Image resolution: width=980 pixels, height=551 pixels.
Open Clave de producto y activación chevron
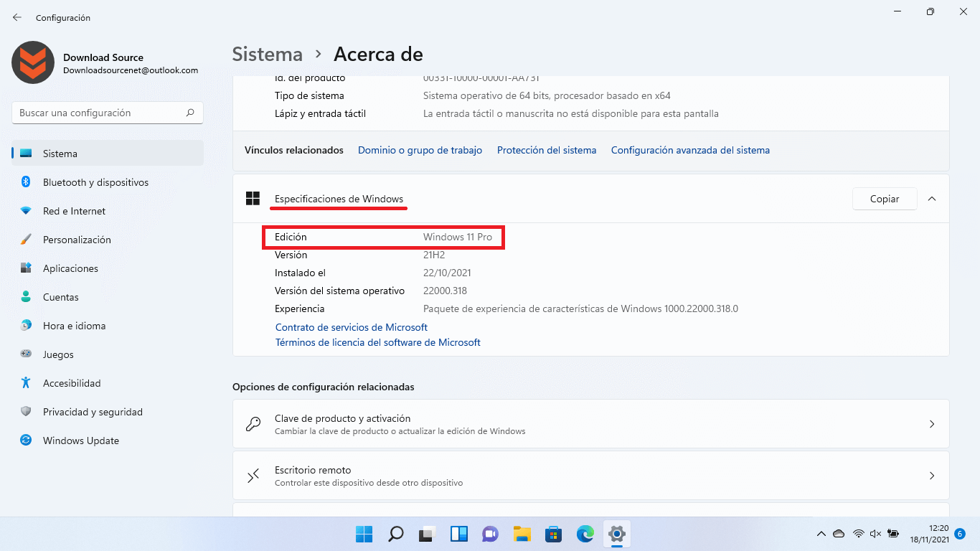(x=932, y=424)
